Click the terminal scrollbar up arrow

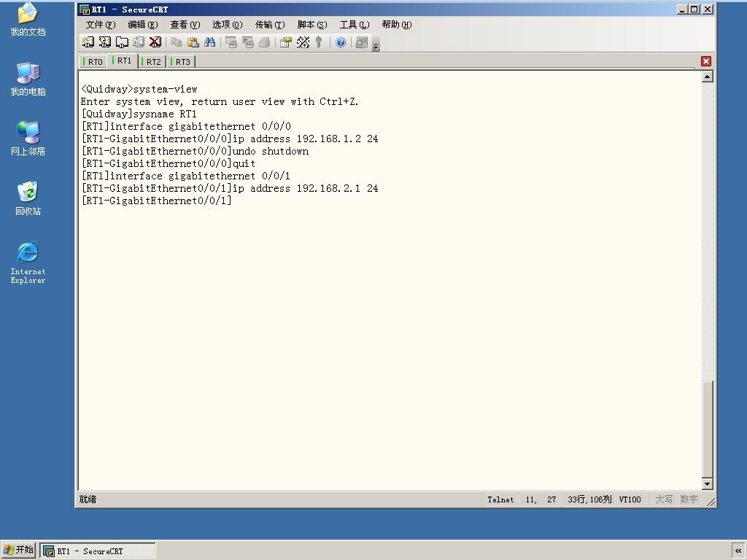(x=708, y=77)
